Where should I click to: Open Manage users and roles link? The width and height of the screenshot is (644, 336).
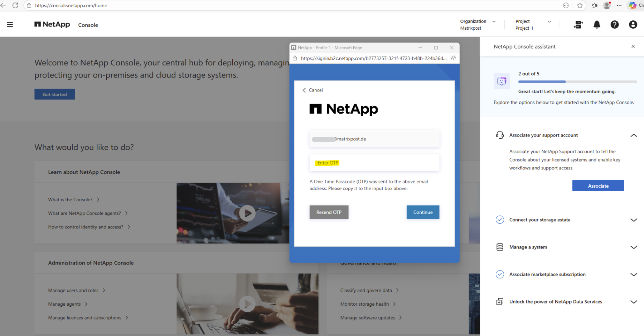pyautogui.click(x=77, y=291)
